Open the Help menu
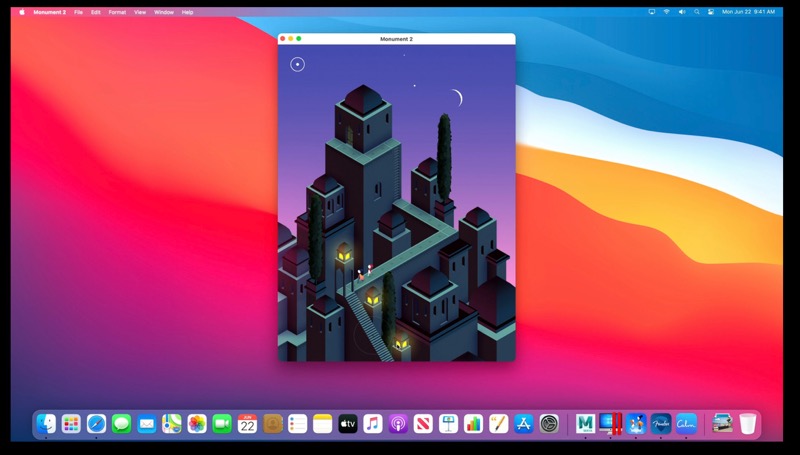The image size is (800, 455). click(187, 12)
